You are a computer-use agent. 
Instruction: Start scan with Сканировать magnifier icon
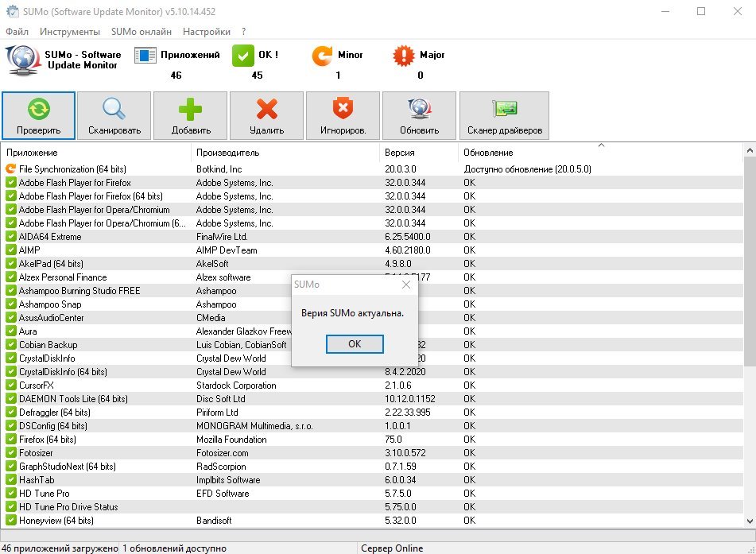click(114, 109)
